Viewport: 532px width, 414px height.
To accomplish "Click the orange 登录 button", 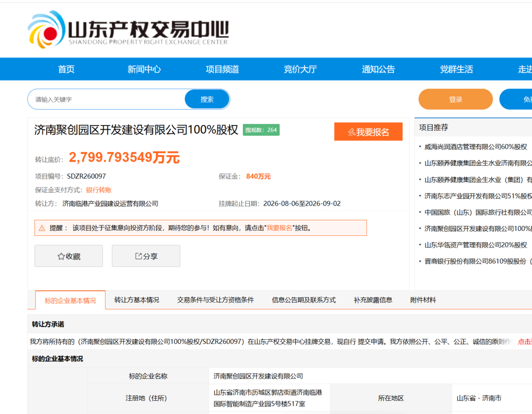I will coord(455,99).
